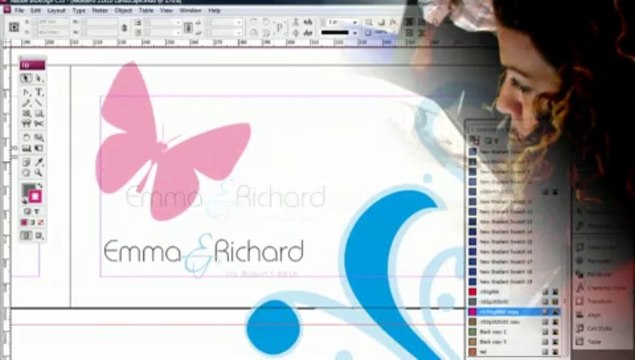Click the Apply None button in toolbox
The height and width of the screenshot is (360, 635).
click(41, 222)
